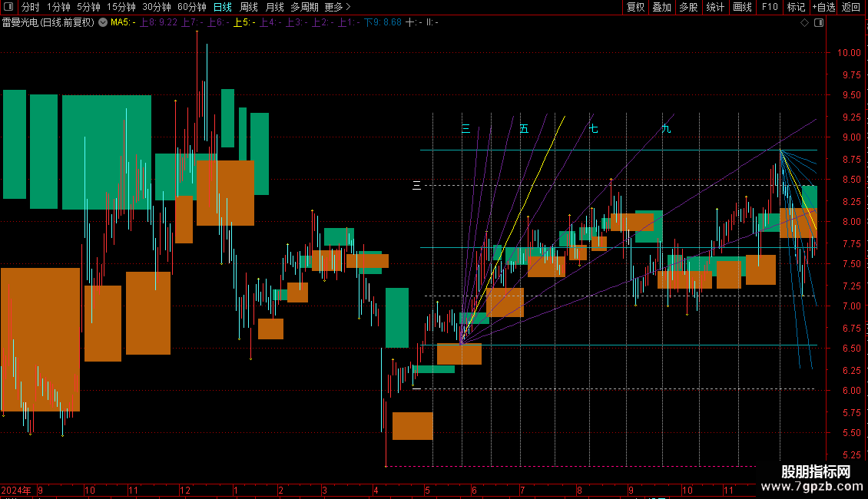Click the MA5 indicator label
868x499 pixels.
[123, 23]
